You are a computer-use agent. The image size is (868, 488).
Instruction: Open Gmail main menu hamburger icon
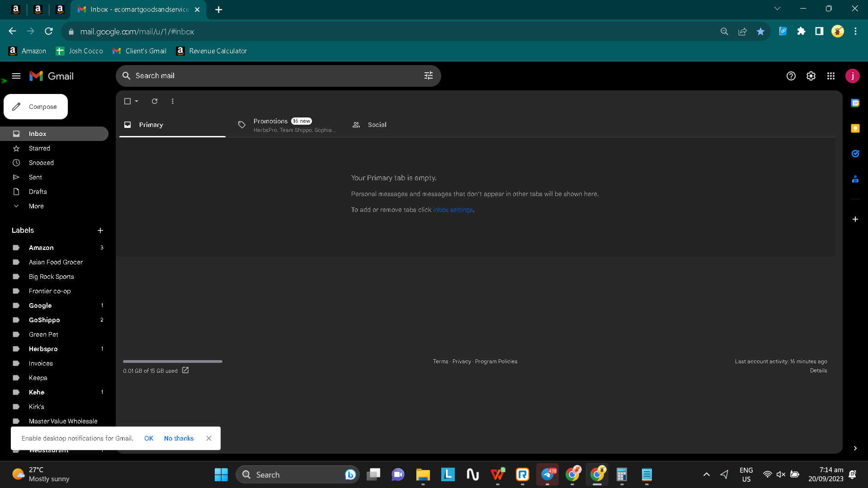[x=16, y=76]
